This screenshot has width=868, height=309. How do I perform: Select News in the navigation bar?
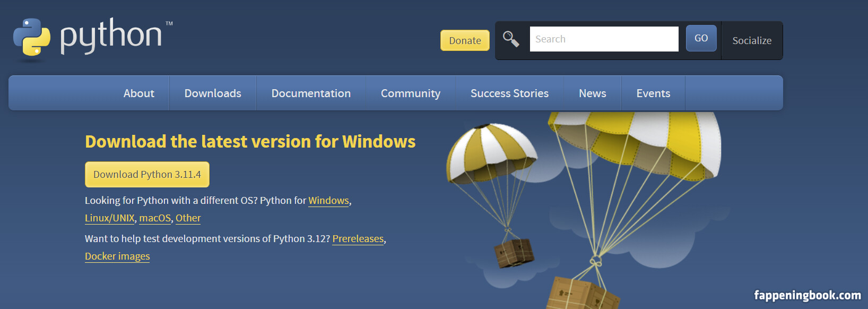[x=592, y=93]
